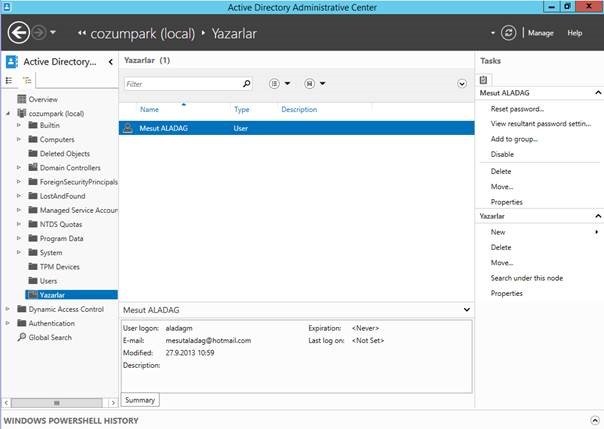Click Delete under Mesut ALADAG tasks

tap(501, 171)
